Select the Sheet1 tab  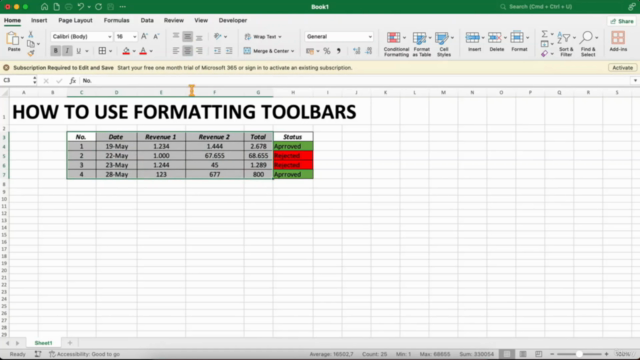coord(43,343)
